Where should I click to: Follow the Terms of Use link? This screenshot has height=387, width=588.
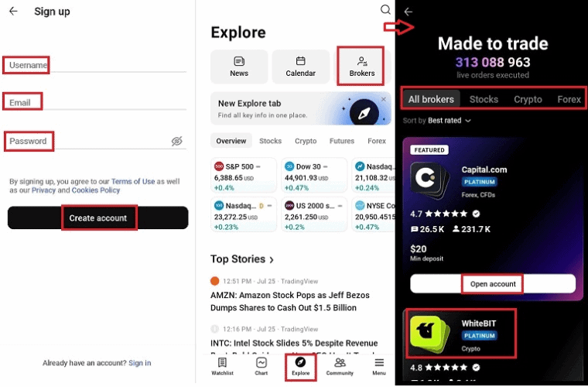tap(132, 181)
